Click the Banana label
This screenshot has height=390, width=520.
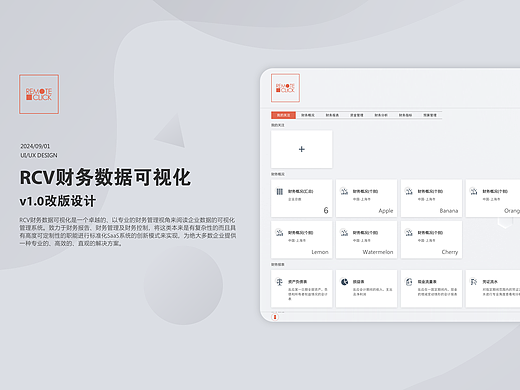[449, 211]
